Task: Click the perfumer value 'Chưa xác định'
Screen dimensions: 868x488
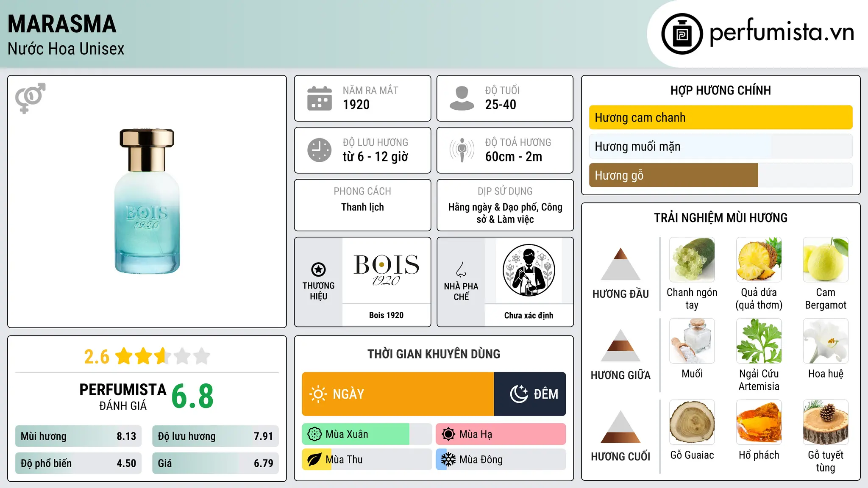Action: [x=529, y=315]
